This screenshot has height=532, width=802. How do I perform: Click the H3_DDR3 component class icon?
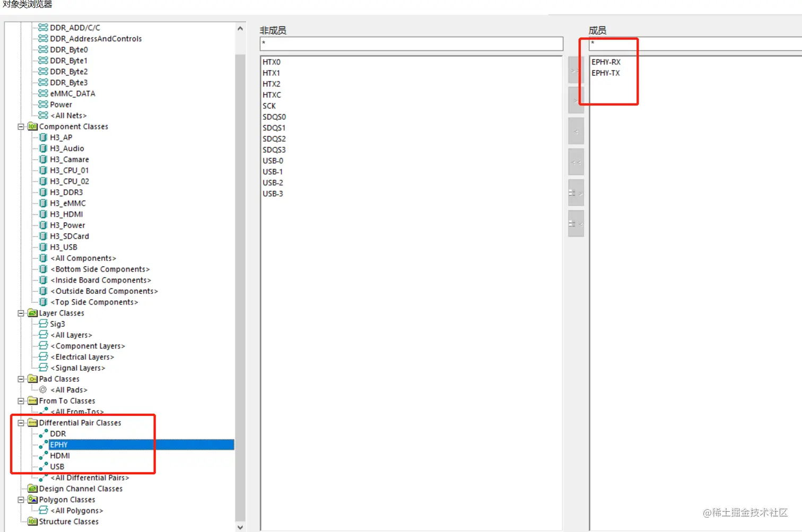[x=43, y=193]
